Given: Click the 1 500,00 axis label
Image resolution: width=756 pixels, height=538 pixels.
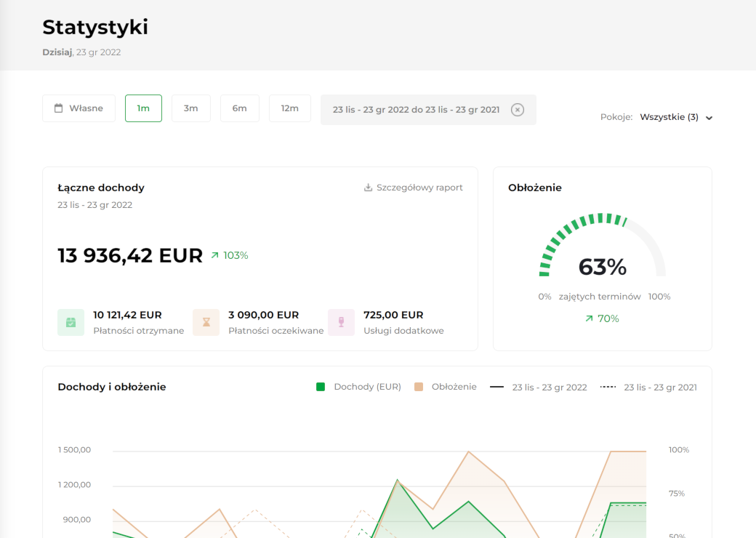Looking at the screenshot, I should point(74,450).
